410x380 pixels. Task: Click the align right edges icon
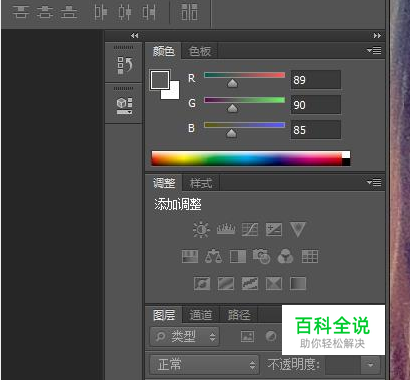click(x=149, y=12)
